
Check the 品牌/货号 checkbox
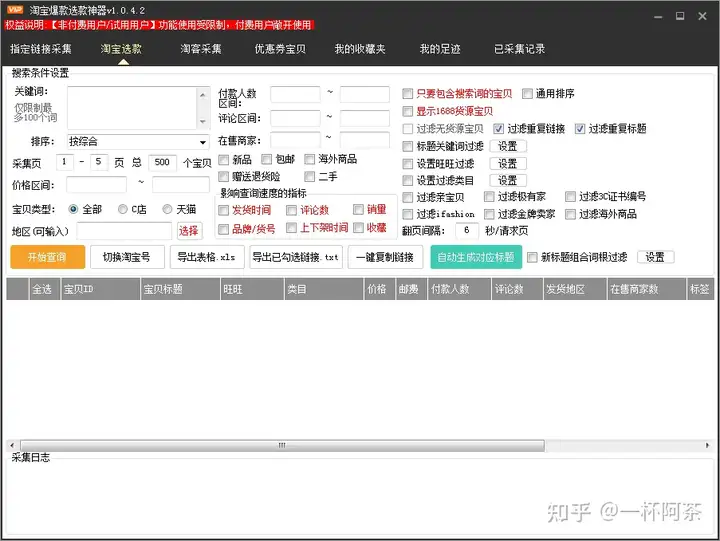pyautogui.click(x=224, y=229)
